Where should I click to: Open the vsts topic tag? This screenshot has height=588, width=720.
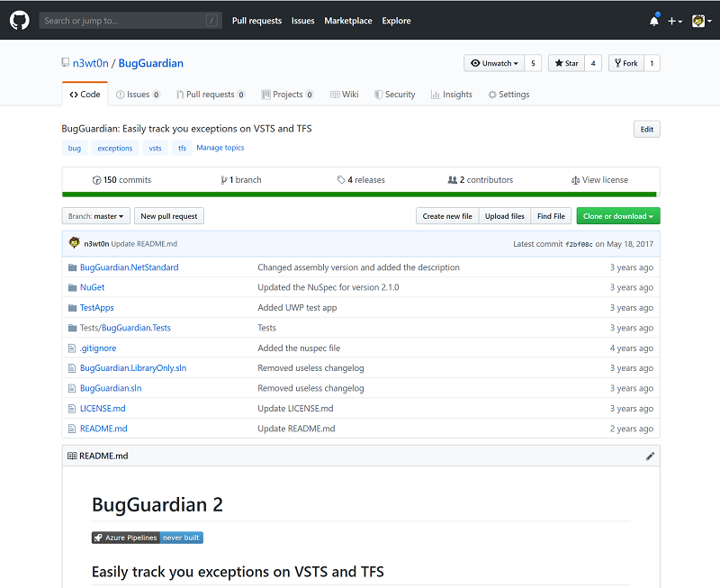[155, 148]
